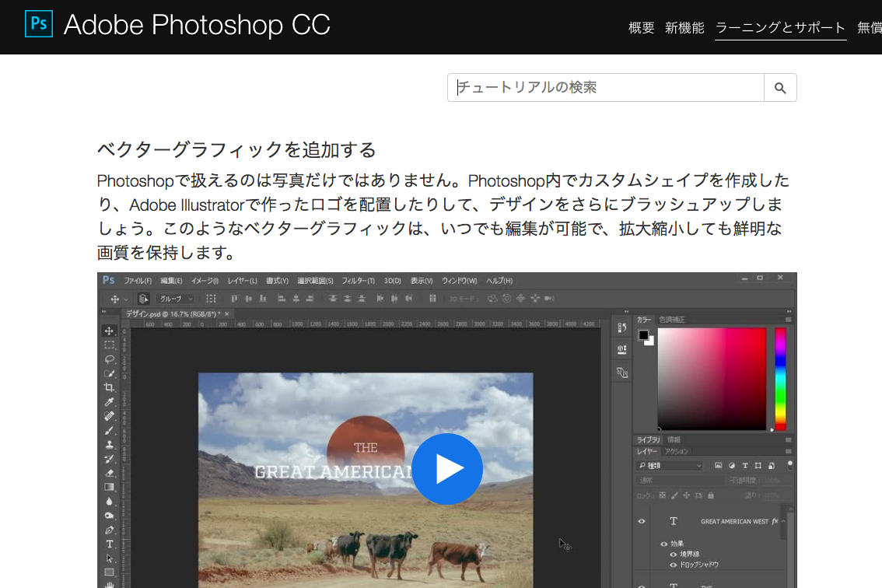Toggle visibility of ドロップシャドウ effect
The height and width of the screenshot is (588, 882).
pyautogui.click(x=674, y=565)
